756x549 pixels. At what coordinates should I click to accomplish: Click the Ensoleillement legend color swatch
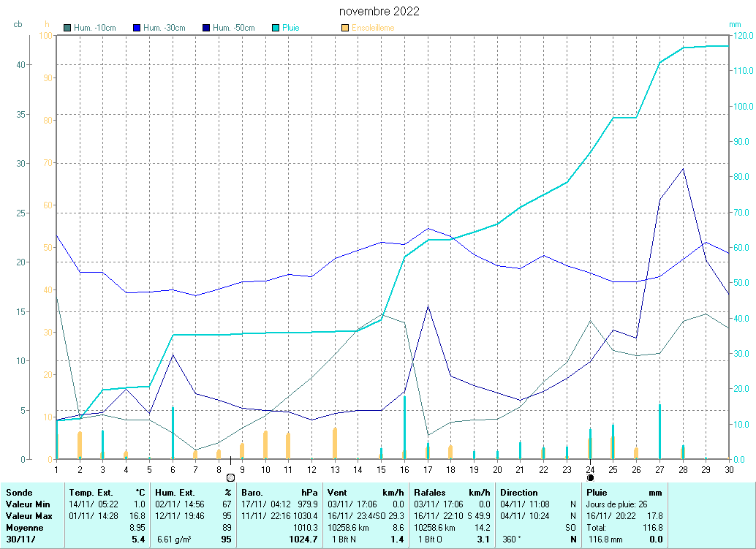pos(345,28)
